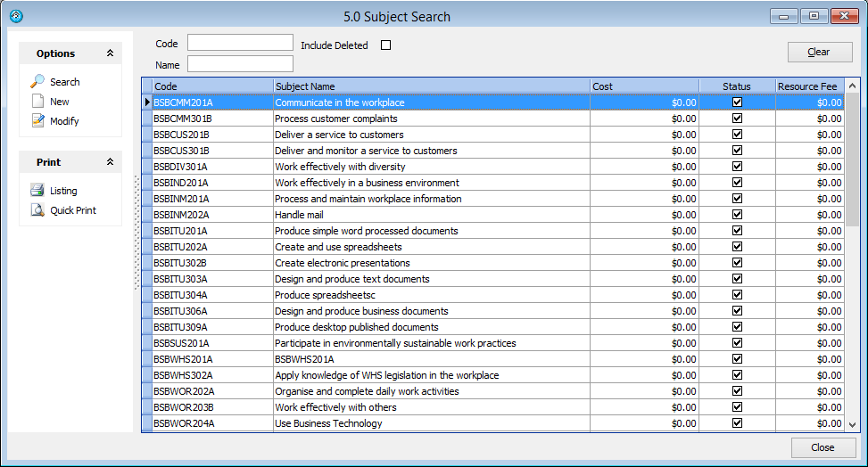Enable the Include Deleted checkbox
Screen dimensions: 868x467
(x=386, y=45)
